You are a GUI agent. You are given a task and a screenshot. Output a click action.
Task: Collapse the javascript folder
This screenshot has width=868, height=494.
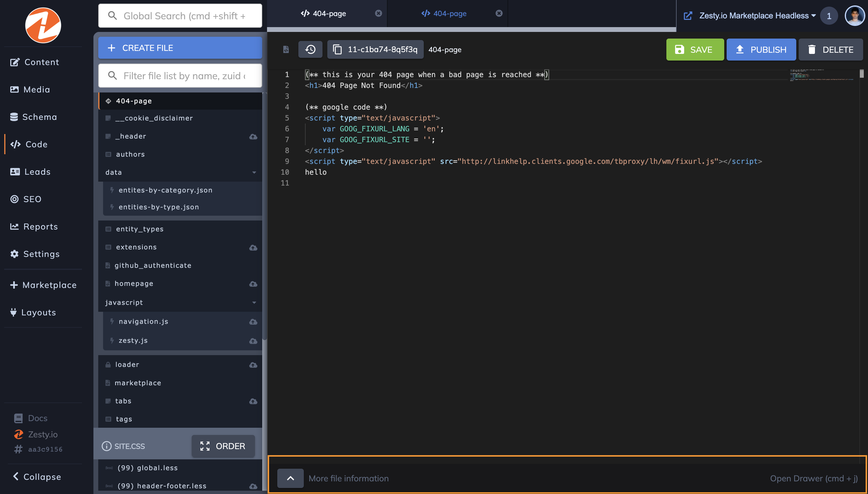point(254,303)
